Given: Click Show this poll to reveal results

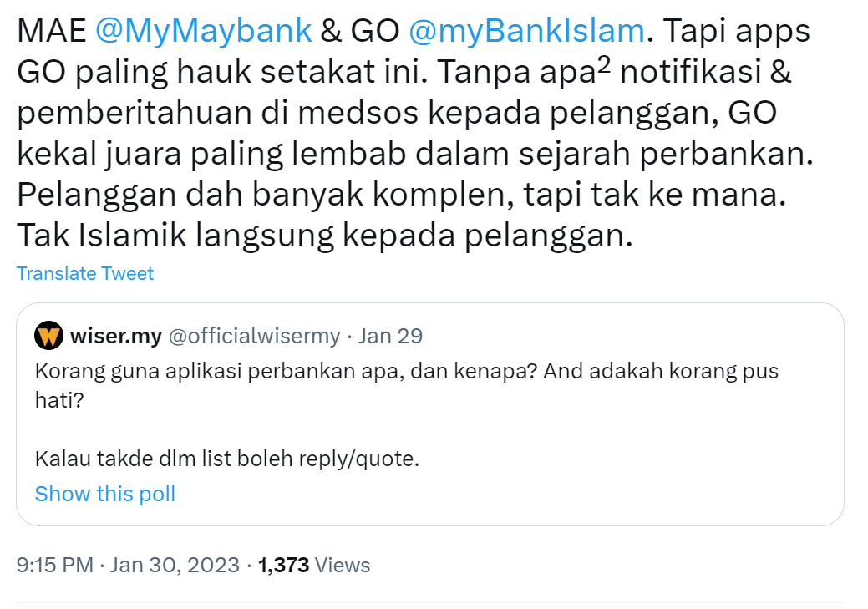Looking at the screenshot, I should (104, 494).
